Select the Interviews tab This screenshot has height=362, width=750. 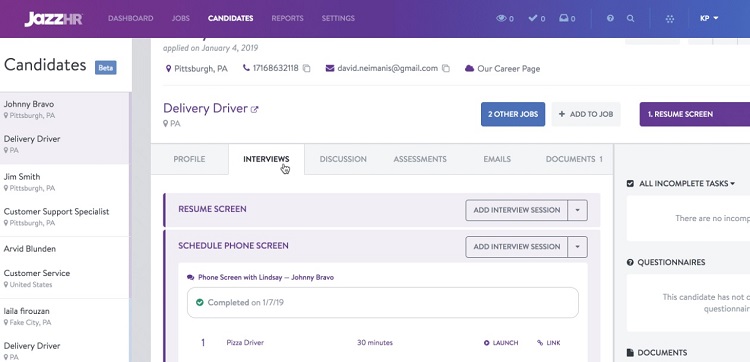266,159
